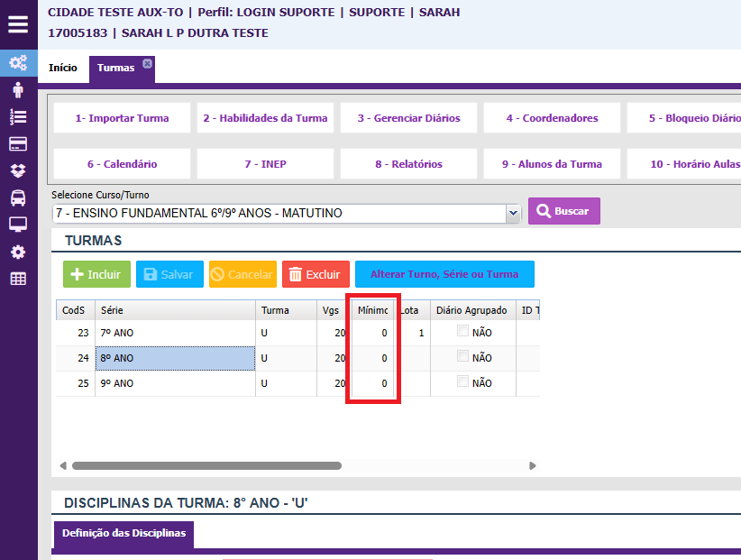Screen dimensions: 741x560
Task: Open the credit card sidebar icon
Action: 18,144
